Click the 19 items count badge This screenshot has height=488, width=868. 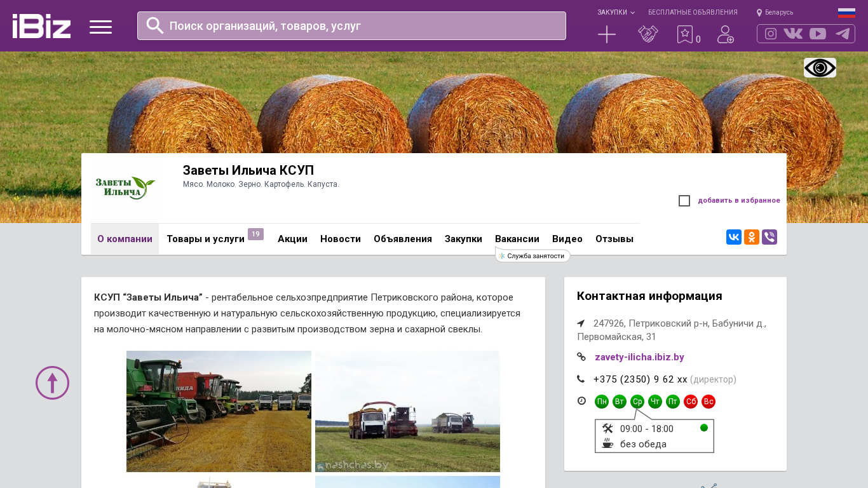(255, 234)
